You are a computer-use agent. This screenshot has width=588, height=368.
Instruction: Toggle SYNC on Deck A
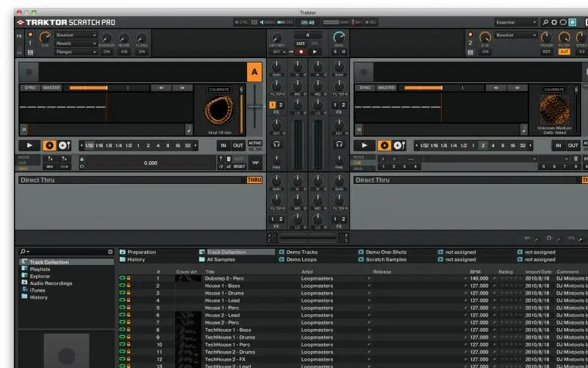coord(29,88)
